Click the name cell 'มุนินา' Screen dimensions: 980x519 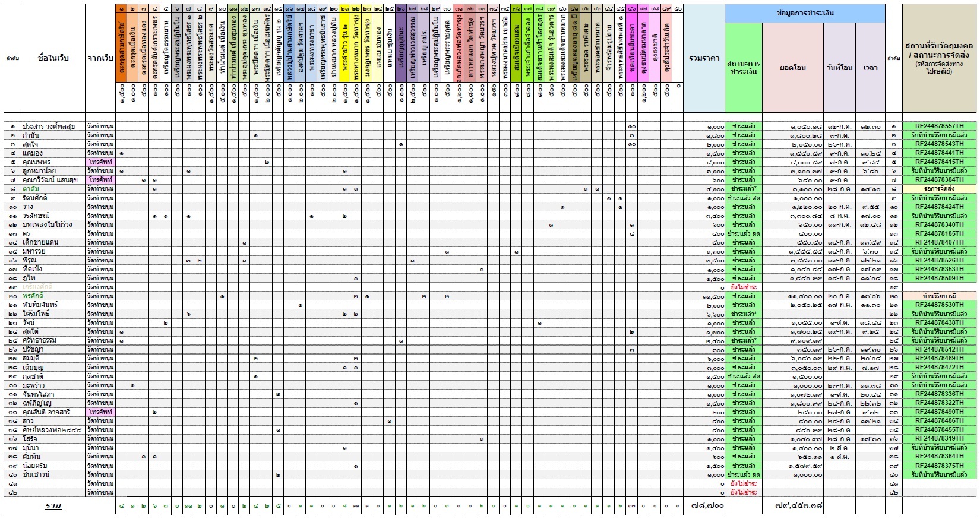pyautogui.click(x=53, y=448)
